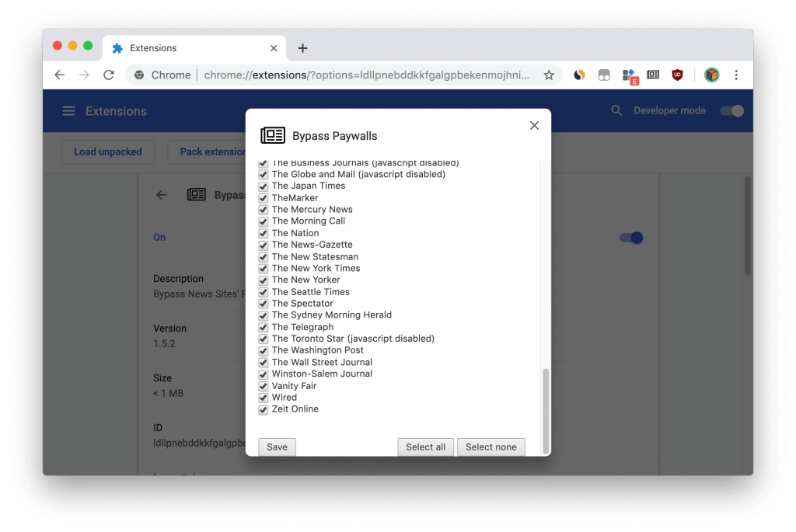This screenshot has height=532, width=796.
Task: Close the Bypass Paywalls options dialog
Action: 534,126
